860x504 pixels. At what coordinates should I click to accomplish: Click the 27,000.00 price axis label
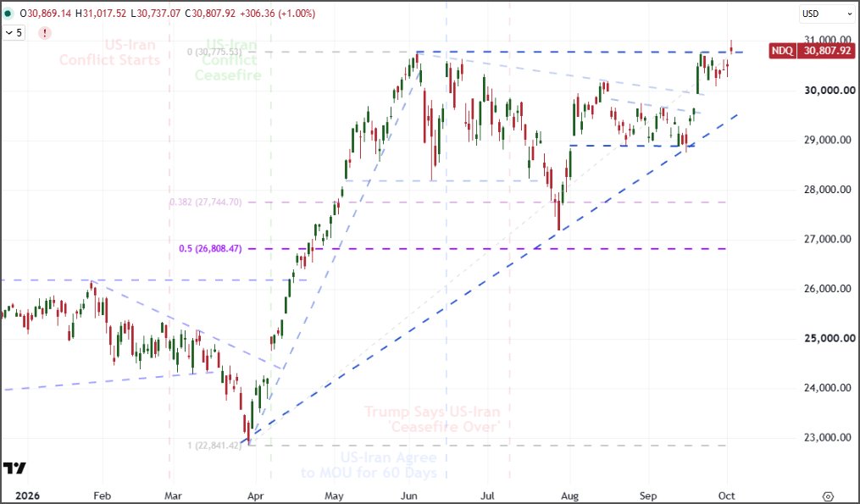coord(828,239)
